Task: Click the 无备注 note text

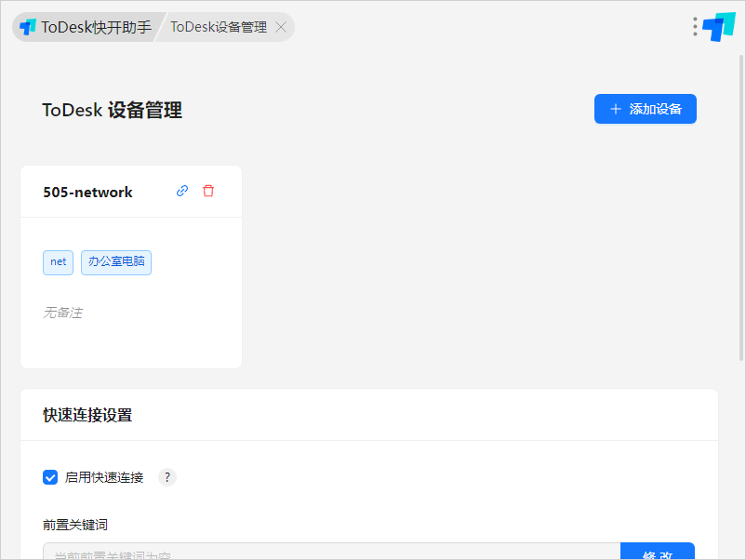Action: click(63, 313)
